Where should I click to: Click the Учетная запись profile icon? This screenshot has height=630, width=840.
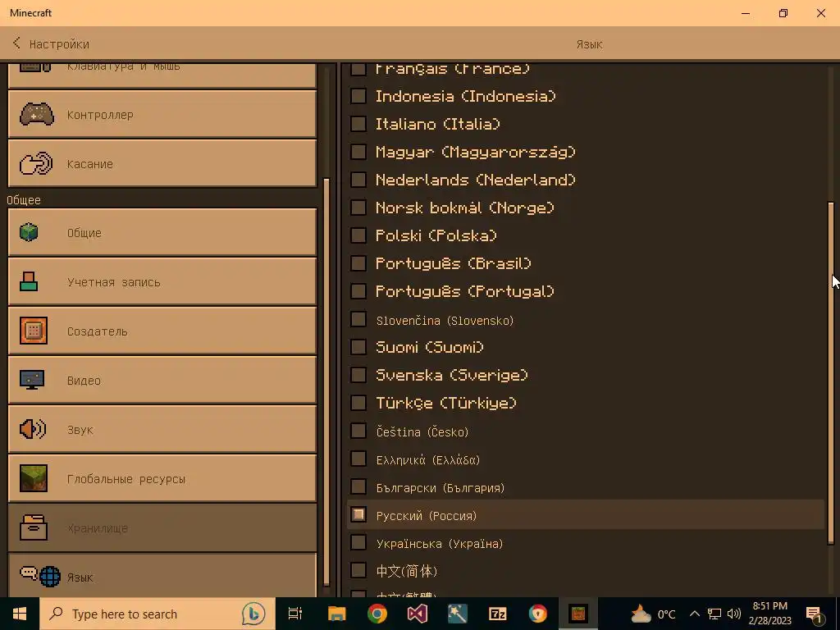point(29,282)
